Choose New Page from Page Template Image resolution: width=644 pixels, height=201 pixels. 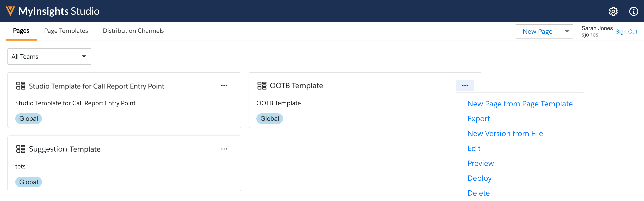coord(520,104)
